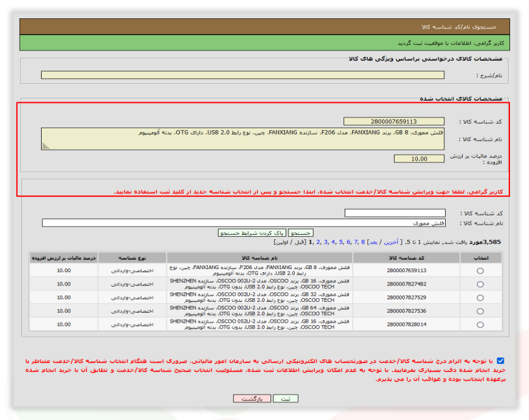Open results page 8 link
The width and height of the screenshot is (529, 420).
coord(363,242)
